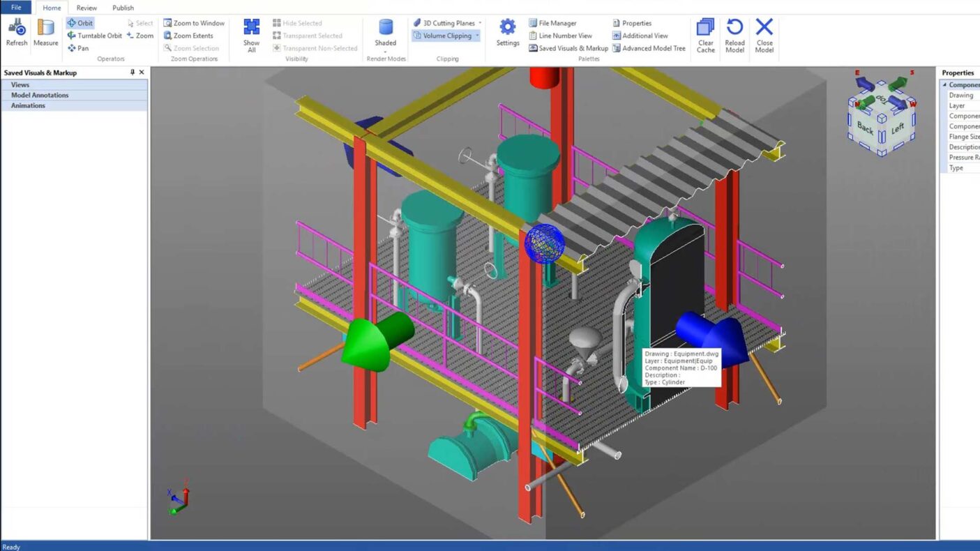Activate the Turntable Orbit operator

(x=94, y=36)
